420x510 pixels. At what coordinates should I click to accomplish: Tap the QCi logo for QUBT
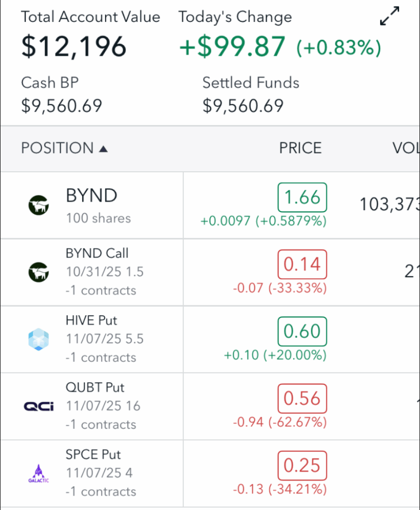point(39,406)
